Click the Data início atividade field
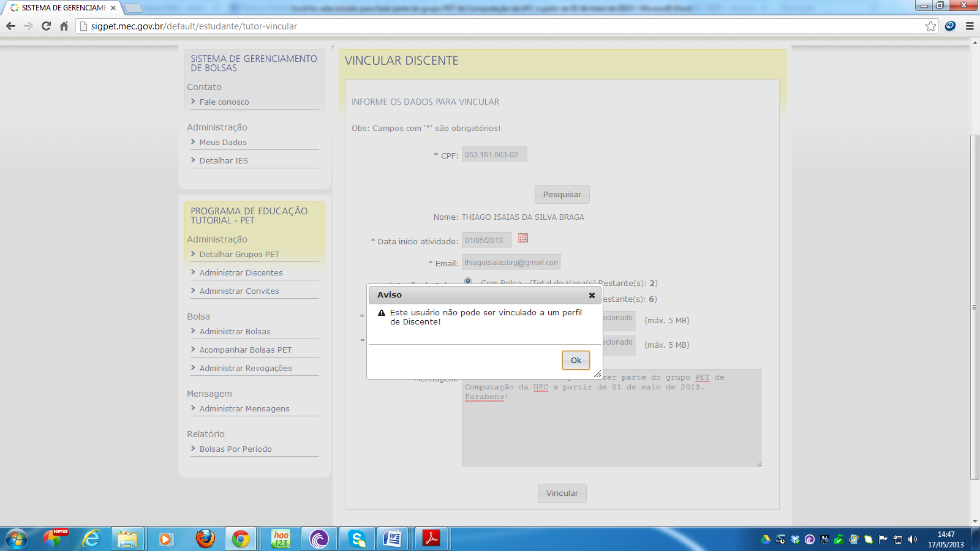Viewport: 980px width, 551px height. point(487,241)
